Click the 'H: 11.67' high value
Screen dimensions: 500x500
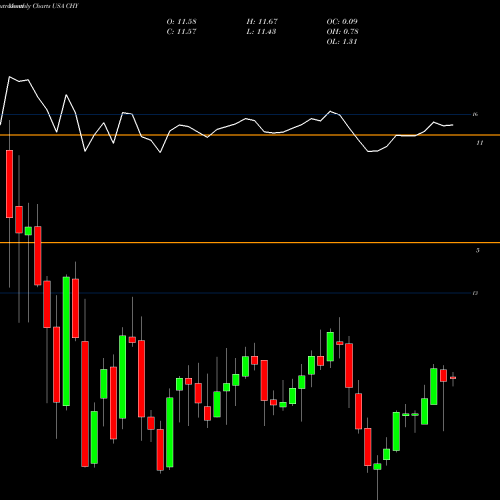coord(262,22)
